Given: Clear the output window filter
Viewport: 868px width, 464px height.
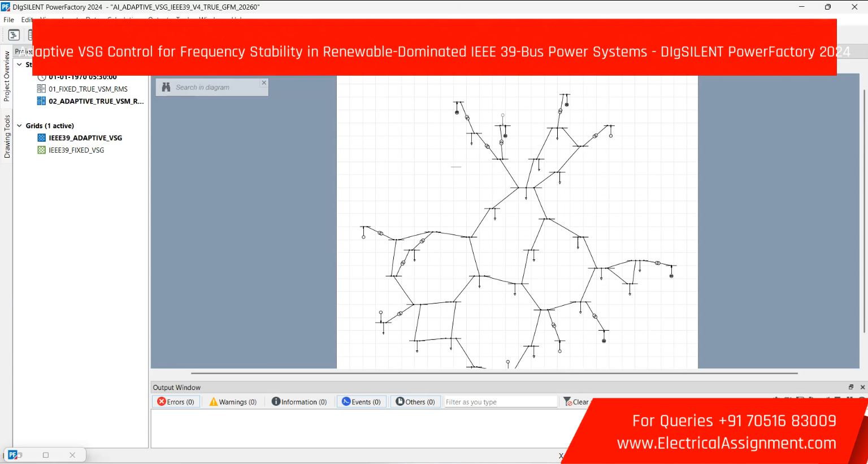Looking at the screenshot, I should pyautogui.click(x=576, y=402).
